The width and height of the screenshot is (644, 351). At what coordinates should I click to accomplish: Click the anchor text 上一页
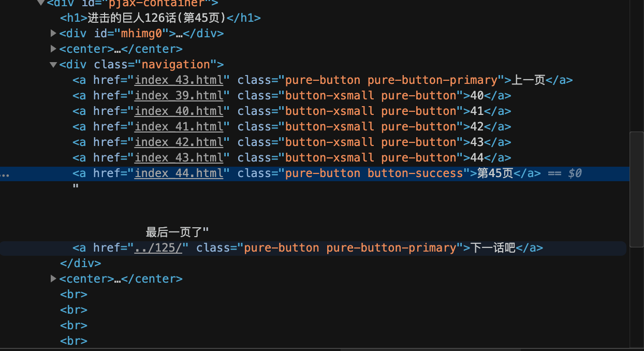[x=529, y=80]
